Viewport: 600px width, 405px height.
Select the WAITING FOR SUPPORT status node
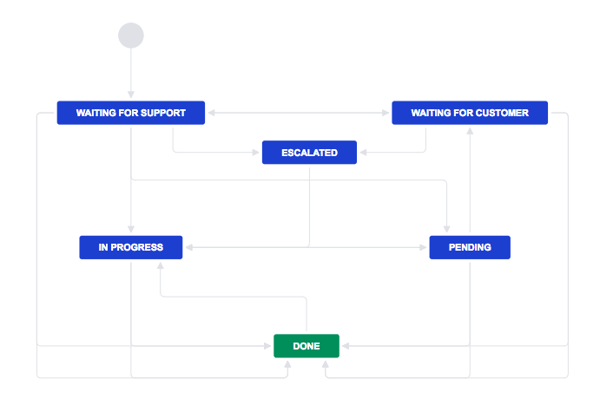131,113
